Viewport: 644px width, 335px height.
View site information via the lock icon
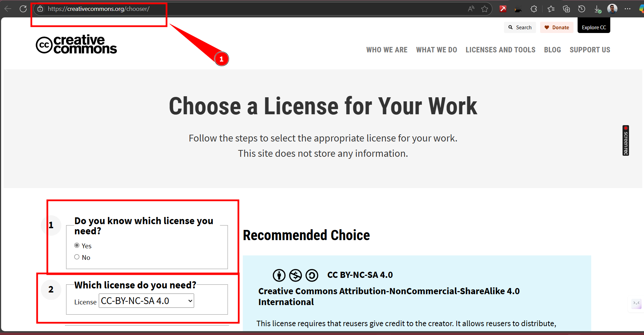pos(40,9)
